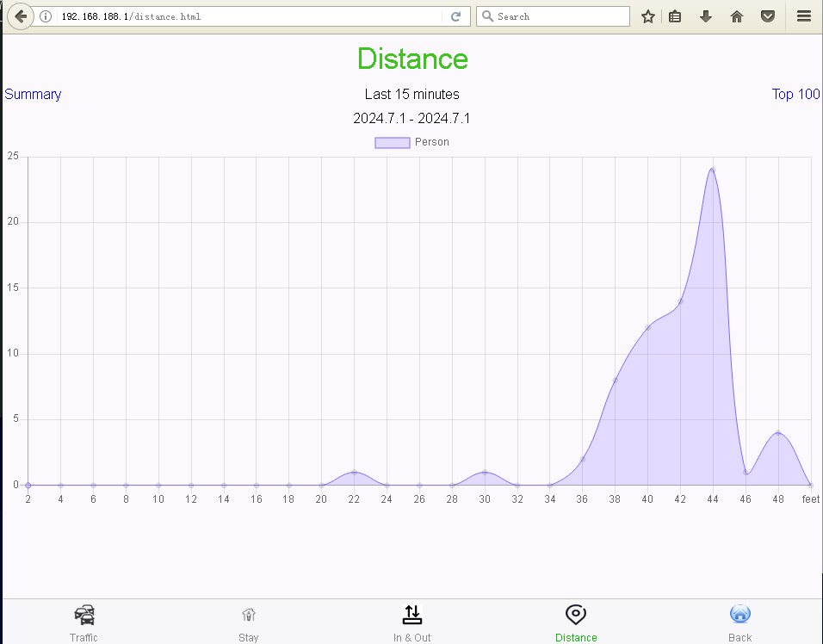Toggle Person dataset via legend color box

point(392,143)
